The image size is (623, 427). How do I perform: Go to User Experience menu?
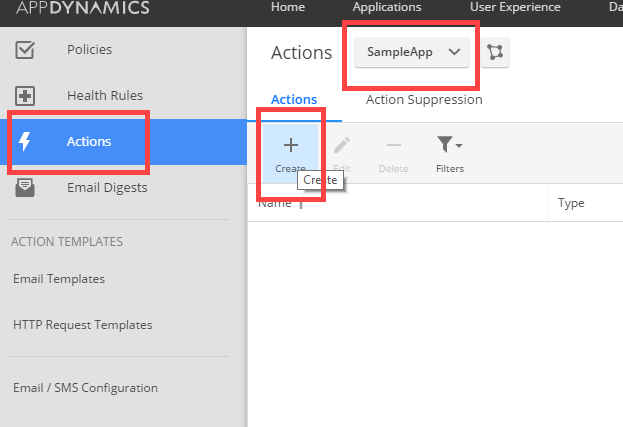515,7
